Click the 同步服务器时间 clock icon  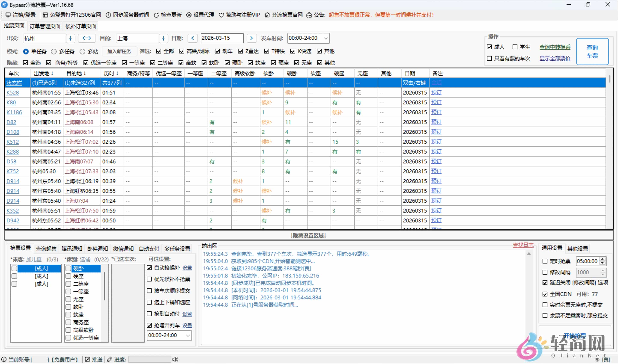tap(109, 15)
